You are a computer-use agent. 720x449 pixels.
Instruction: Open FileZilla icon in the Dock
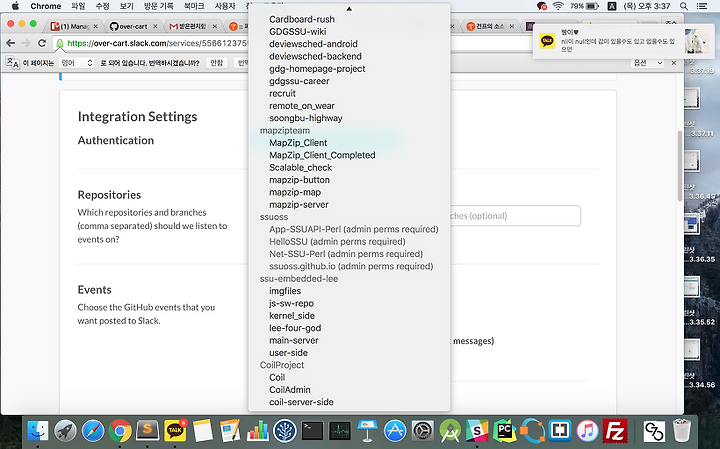(615, 431)
